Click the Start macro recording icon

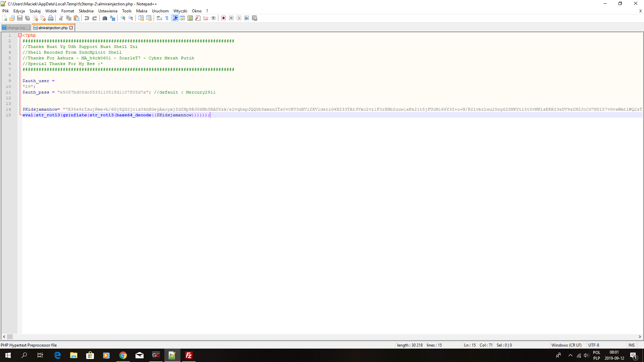[223, 18]
